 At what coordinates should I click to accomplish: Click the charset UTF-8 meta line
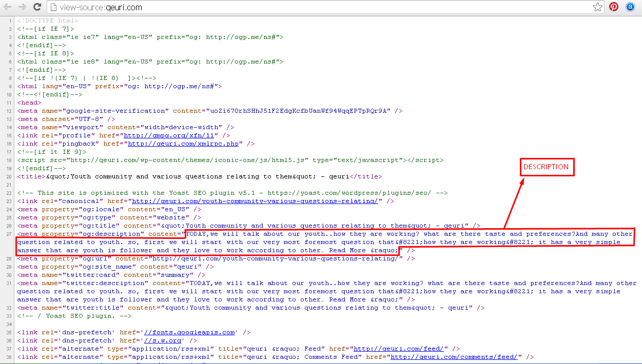(x=66, y=119)
